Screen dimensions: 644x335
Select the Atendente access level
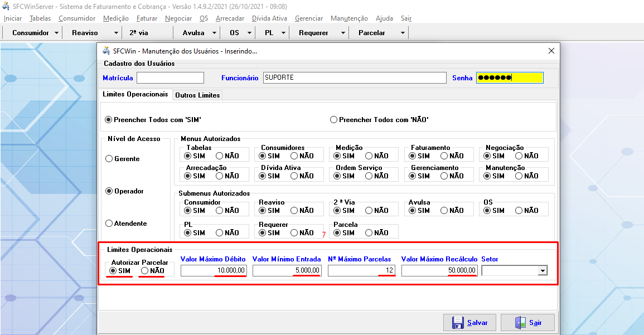pos(109,224)
